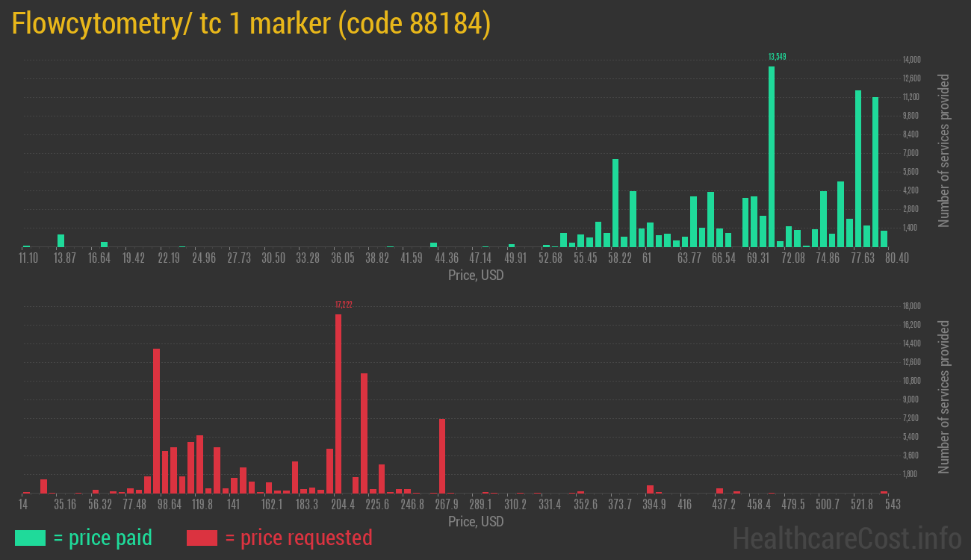Select the tallest green bar labeled 13,549
Screen dimensions: 971x560
[x=772, y=157]
